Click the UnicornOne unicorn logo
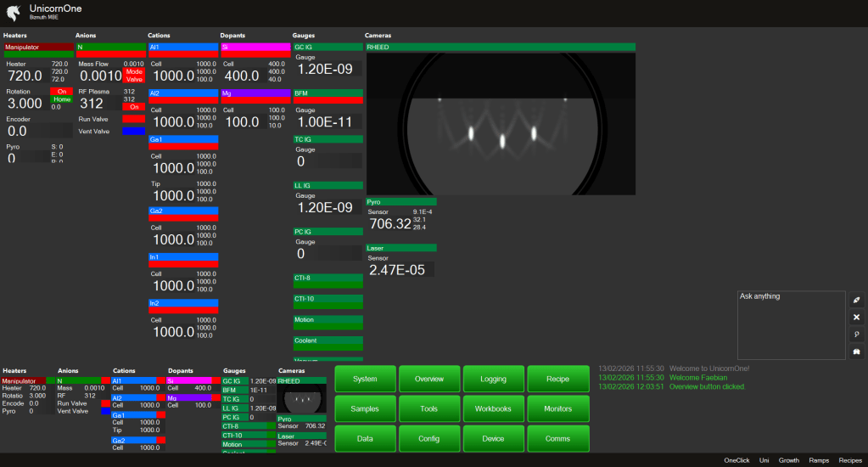This screenshot has width=868, height=467. [x=13, y=12]
